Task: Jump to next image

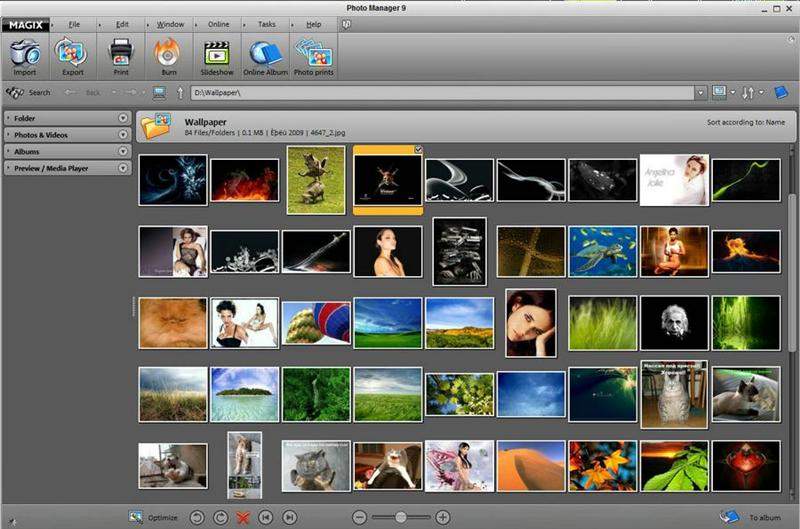Action: click(289, 517)
